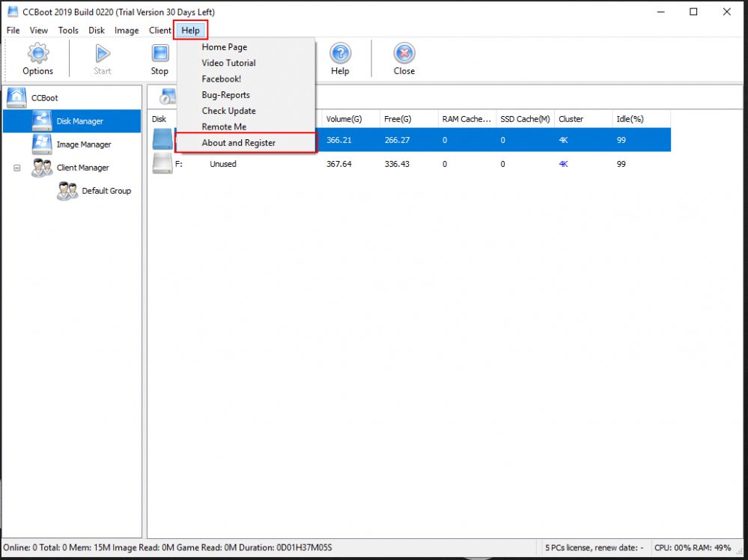Image resolution: width=748 pixels, height=560 pixels.
Task: Minimize the CCBoot window
Action: coord(660,12)
